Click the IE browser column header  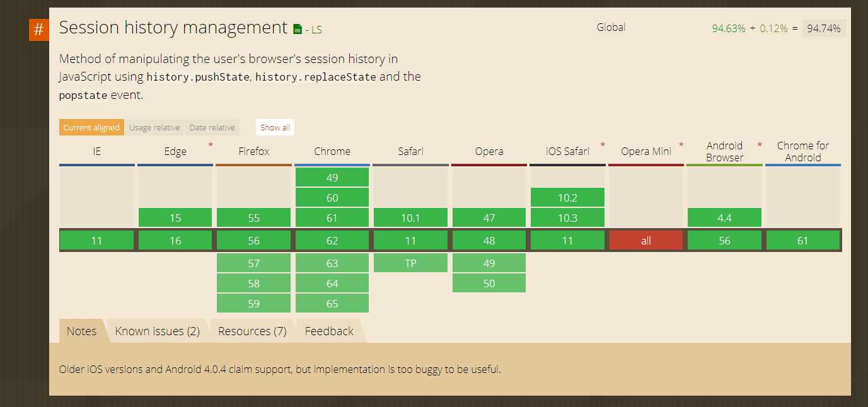[x=97, y=151]
